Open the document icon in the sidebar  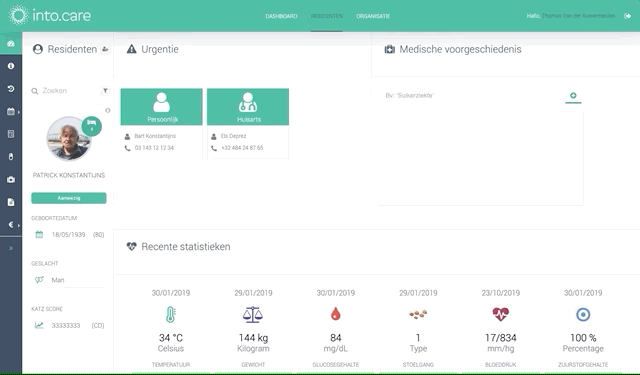pyautogui.click(x=11, y=202)
